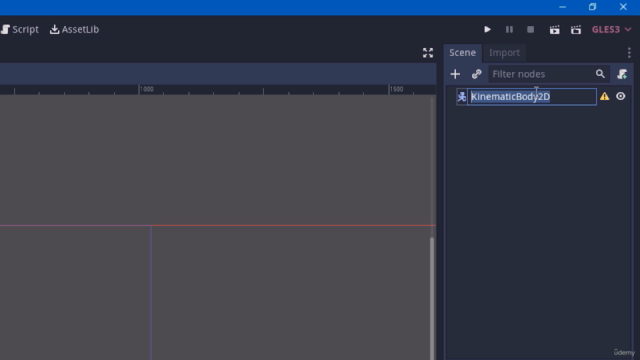Close the Godot window
640x360 pixels.
(x=623, y=7)
